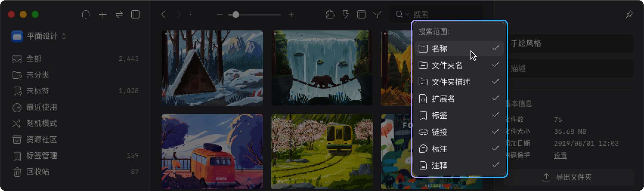The height and width of the screenshot is (191, 644).
Task: Open the bears on waterfall bridge thumbnail
Action: click(x=322, y=68)
